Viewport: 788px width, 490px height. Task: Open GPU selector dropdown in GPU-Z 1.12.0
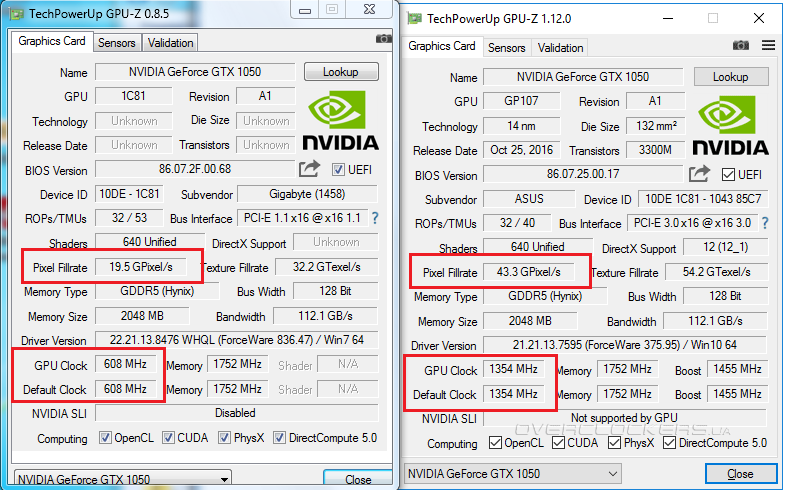point(513,473)
